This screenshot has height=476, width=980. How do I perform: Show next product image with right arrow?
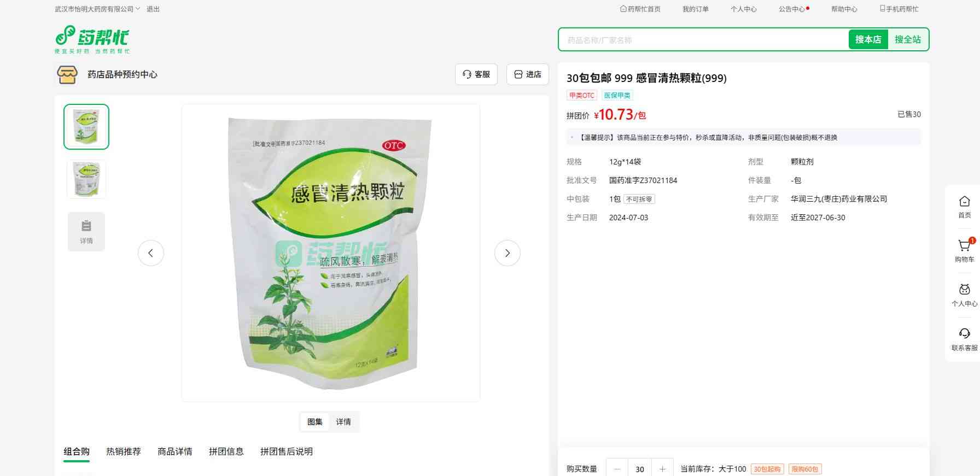click(507, 253)
